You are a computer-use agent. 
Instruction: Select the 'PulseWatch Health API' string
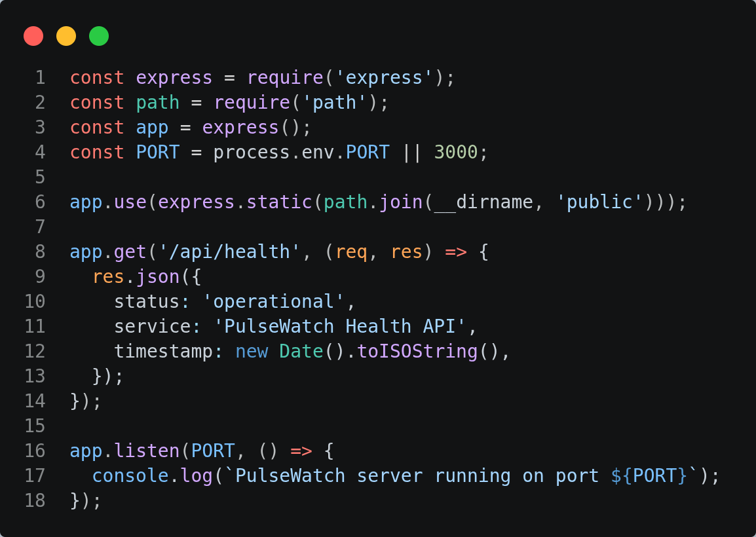340,326
